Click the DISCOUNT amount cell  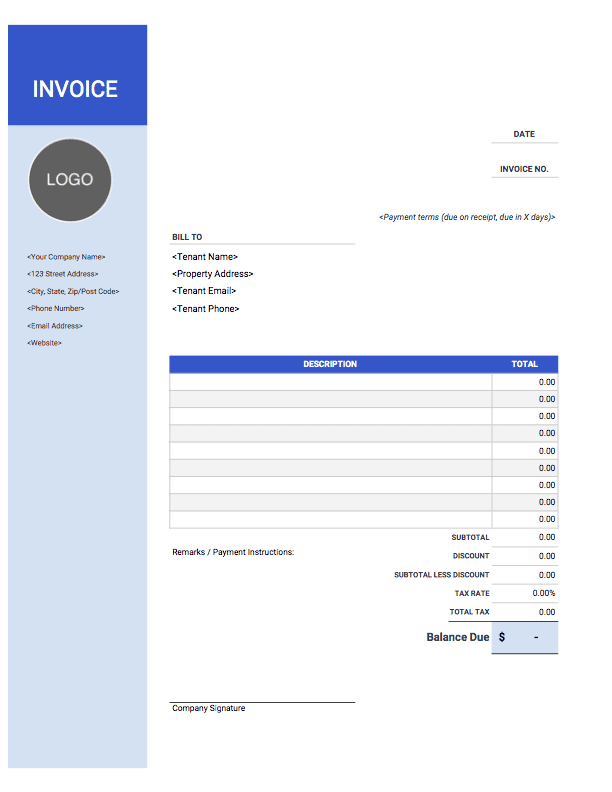point(525,556)
